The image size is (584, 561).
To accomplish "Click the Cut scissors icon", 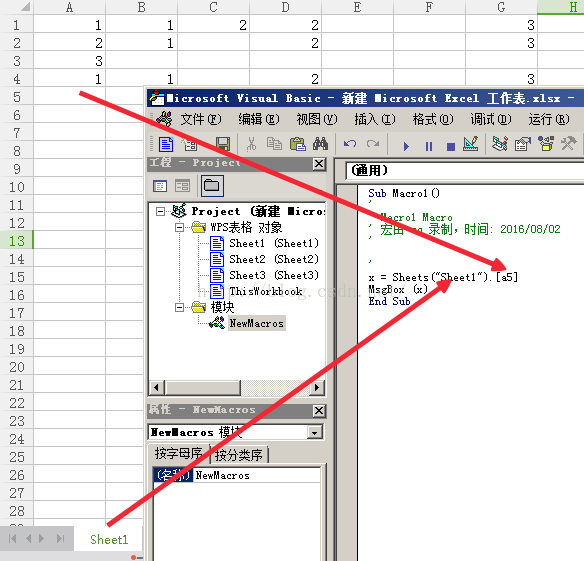I will 251,144.
